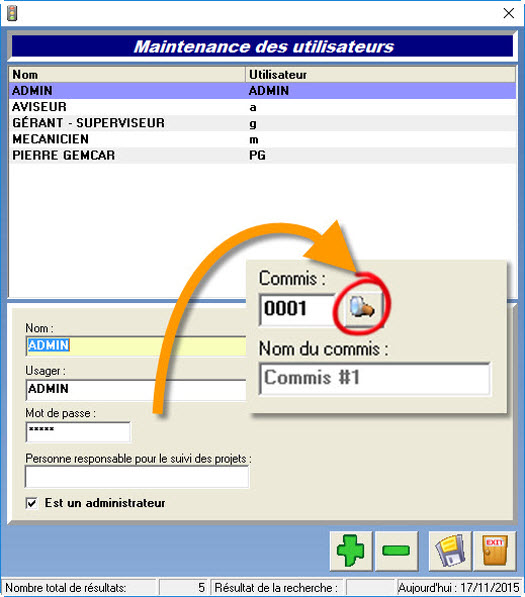Screen dimensions: 525x597
Task: Click the green minus delete user icon
Action: point(396,551)
